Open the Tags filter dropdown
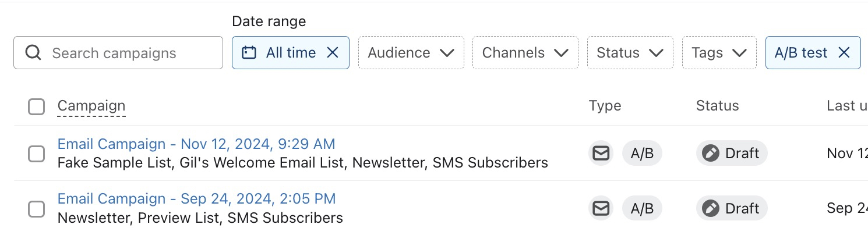Screen dimensions: 868x235 click(719, 53)
